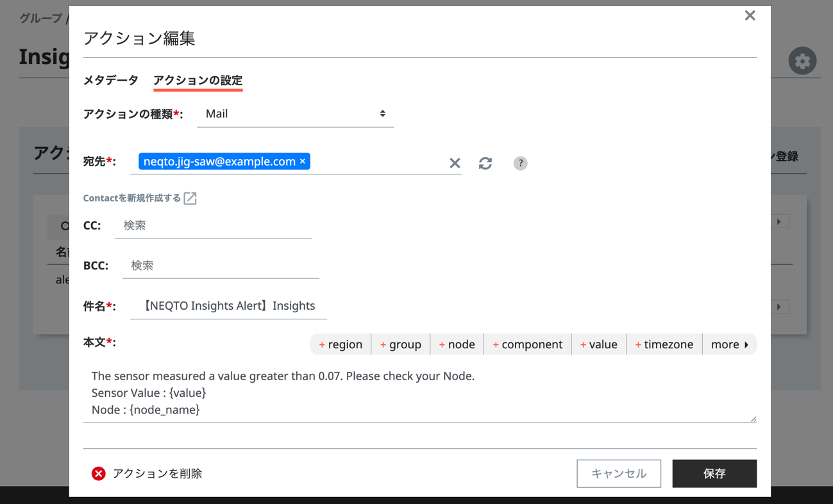Insert the region variable into the body
Screen dimensions: 833x504
coord(341,344)
